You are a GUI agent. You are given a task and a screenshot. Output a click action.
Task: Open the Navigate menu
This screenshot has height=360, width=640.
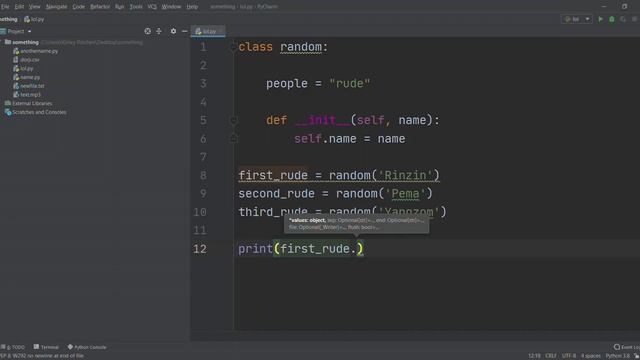[56, 7]
